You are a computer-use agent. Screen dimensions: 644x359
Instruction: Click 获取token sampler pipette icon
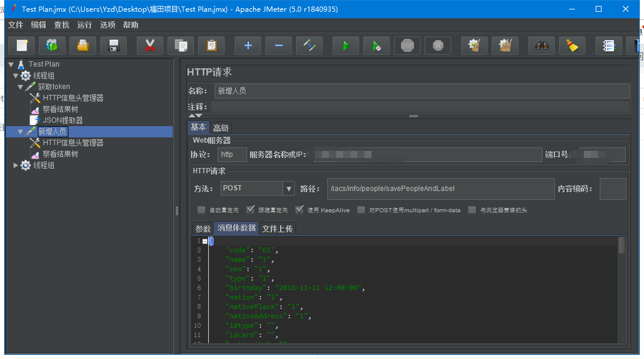pyautogui.click(x=31, y=87)
